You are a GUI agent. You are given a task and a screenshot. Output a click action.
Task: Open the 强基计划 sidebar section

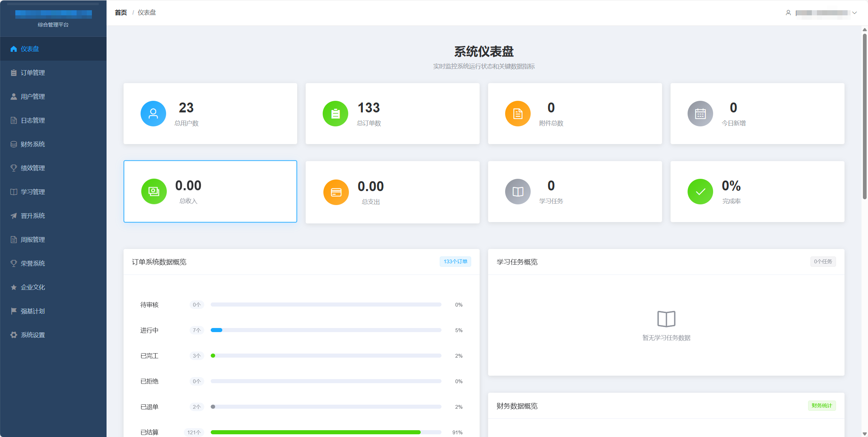click(x=32, y=311)
